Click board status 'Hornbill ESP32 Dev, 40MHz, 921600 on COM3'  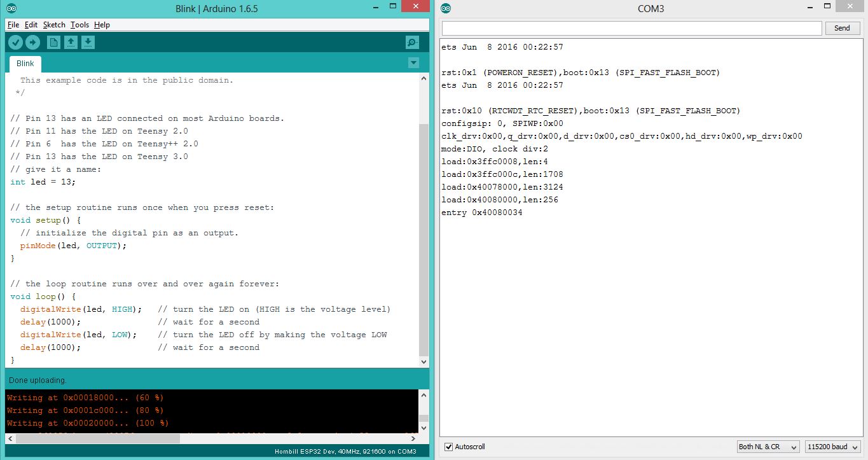[344, 452]
